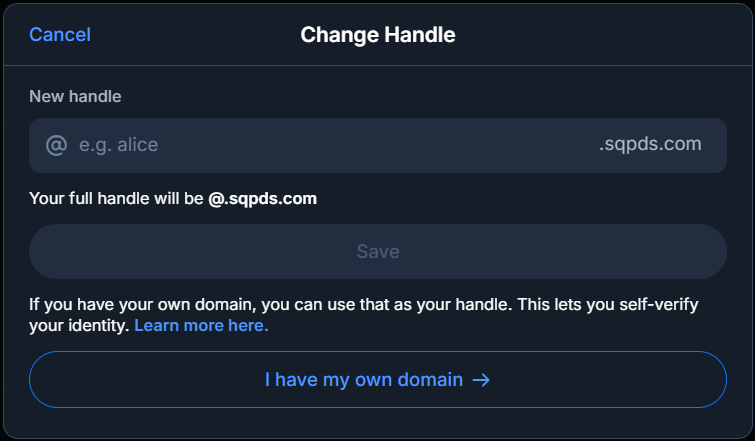Click the blank middle of handle input box
Screen dimensions: 755x441
click(x=378, y=145)
